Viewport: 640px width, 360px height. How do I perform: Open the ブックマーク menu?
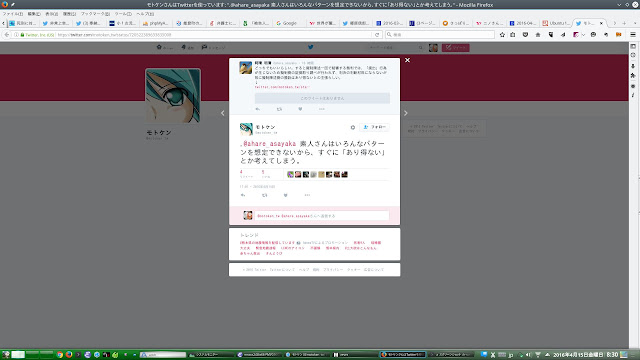[x=96, y=14]
